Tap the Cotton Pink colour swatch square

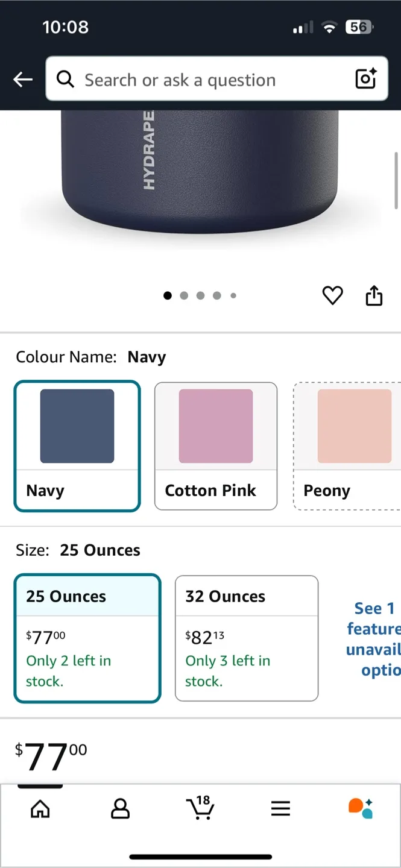[x=216, y=426]
